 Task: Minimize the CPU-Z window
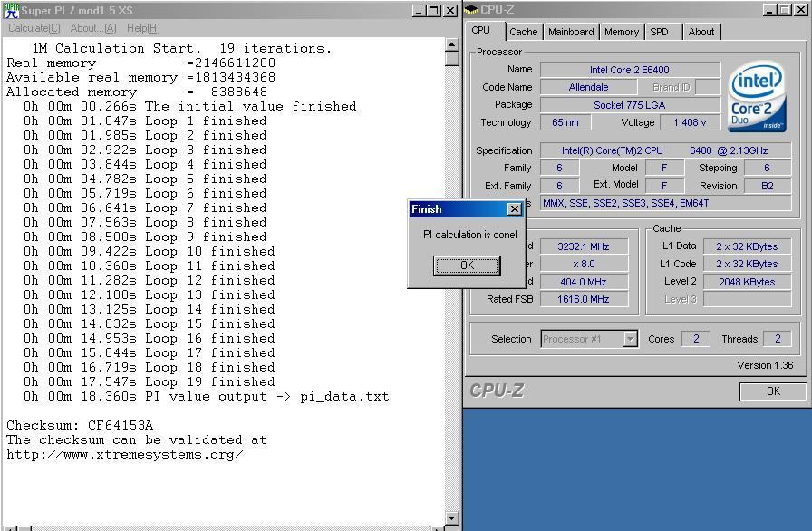pos(770,10)
